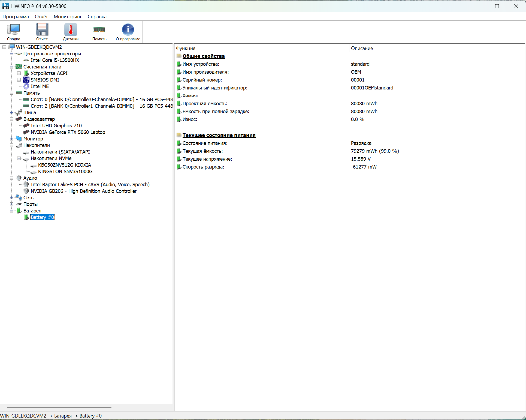
Task: Select the Intel Core i5-13500HX item
Action: coord(55,60)
